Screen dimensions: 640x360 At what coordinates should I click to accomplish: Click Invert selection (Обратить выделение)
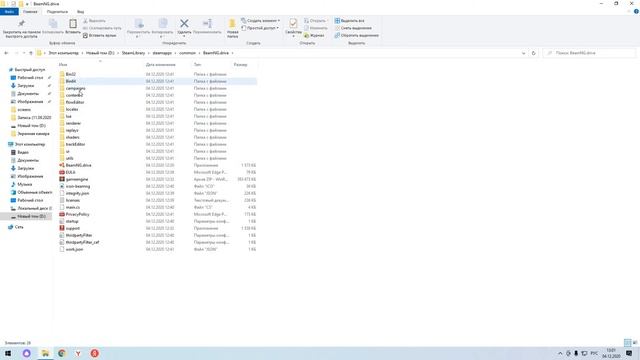pyautogui.click(x=356, y=36)
